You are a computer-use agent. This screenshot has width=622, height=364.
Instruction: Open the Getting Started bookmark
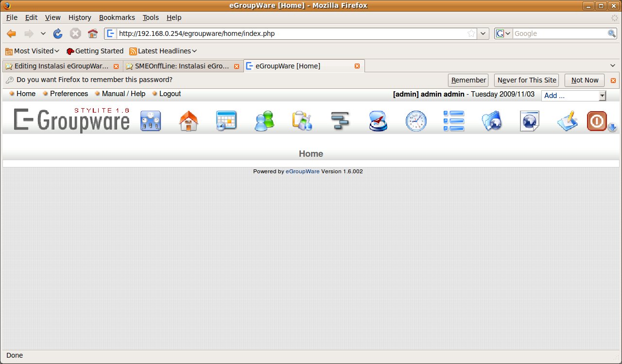95,51
